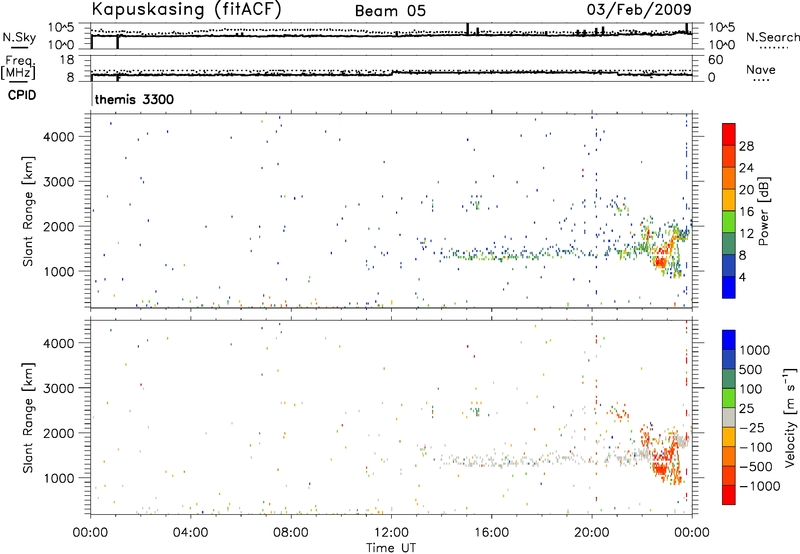This screenshot has height=554, width=800.
Task: Click the 04:00 time axis label
Action: point(191,533)
